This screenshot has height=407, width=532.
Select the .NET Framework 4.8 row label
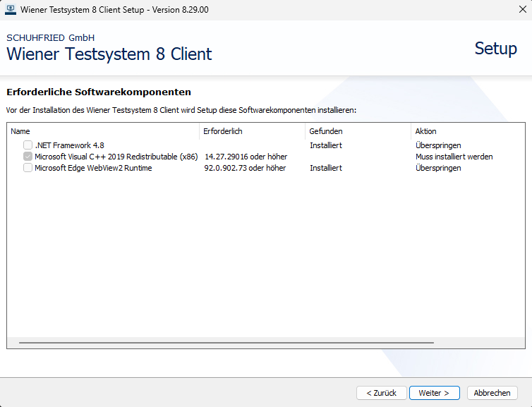pos(69,145)
